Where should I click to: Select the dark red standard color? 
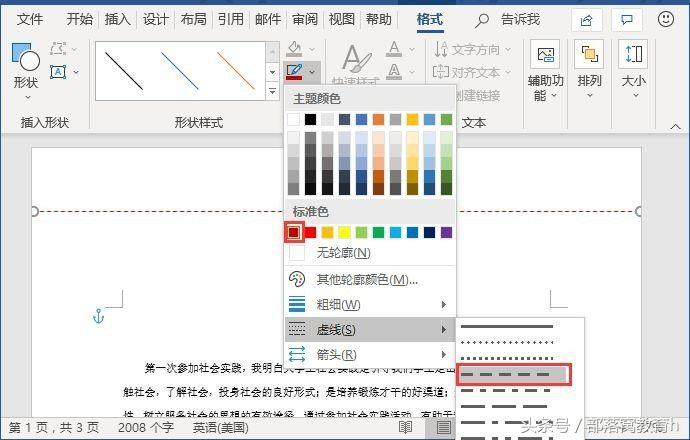(x=294, y=232)
